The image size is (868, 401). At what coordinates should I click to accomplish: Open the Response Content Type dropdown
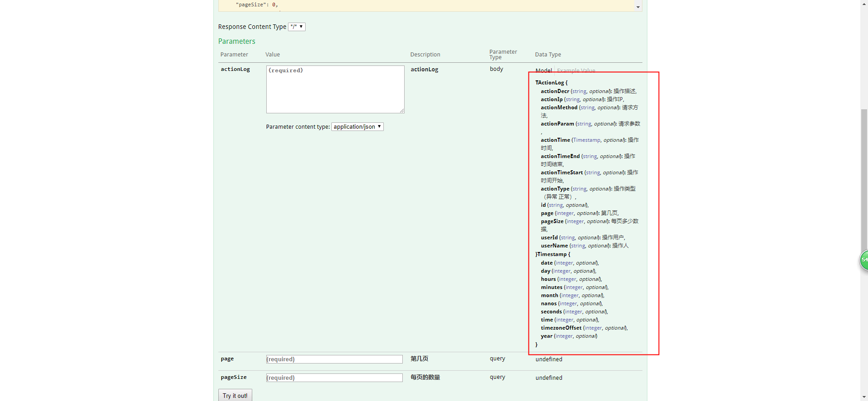pyautogui.click(x=297, y=27)
